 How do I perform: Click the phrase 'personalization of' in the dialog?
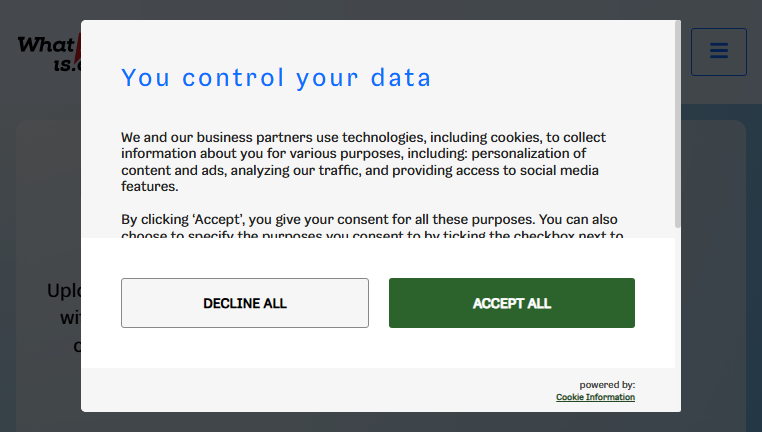point(529,154)
